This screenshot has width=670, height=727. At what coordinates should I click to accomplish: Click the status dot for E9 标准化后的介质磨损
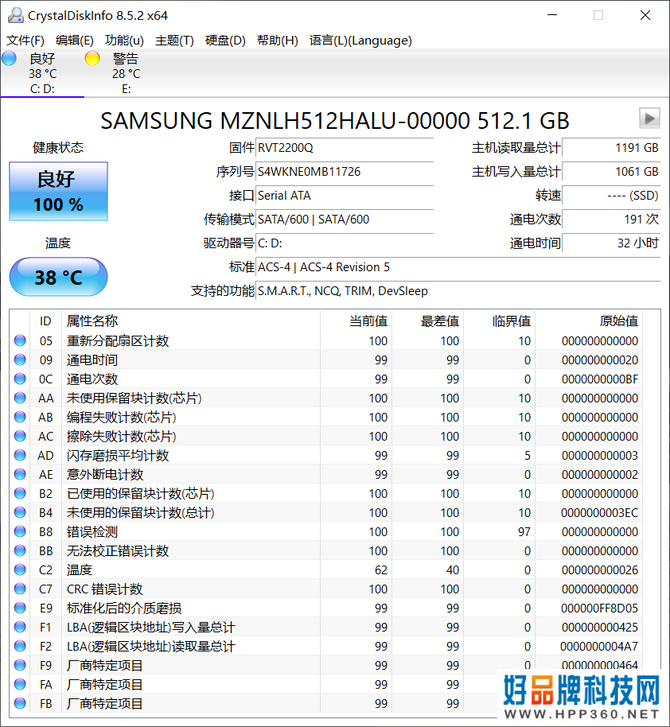click(20, 608)
